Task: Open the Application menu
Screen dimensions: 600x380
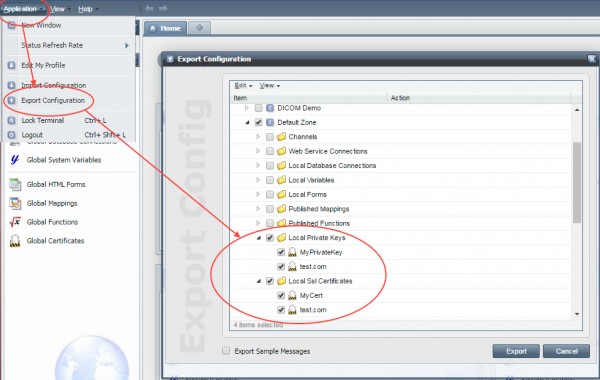Action: (x=23, y=9)
